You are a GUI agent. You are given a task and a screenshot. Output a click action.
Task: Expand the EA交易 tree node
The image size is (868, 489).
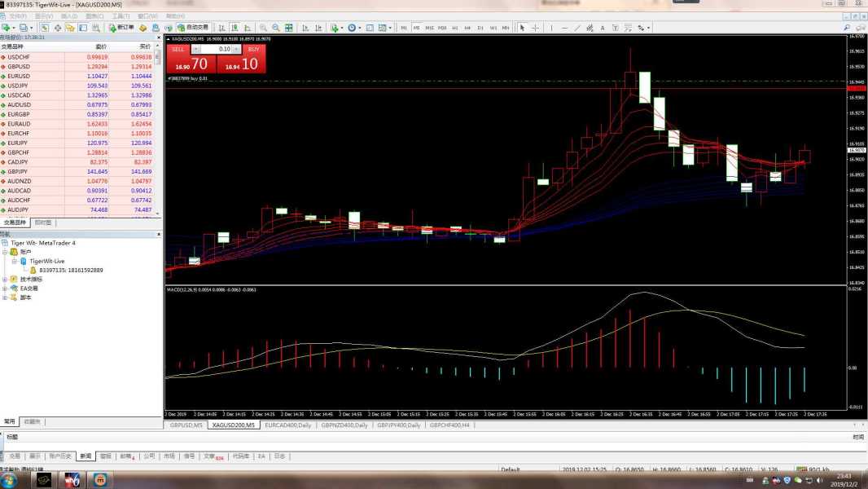point(5,288)
